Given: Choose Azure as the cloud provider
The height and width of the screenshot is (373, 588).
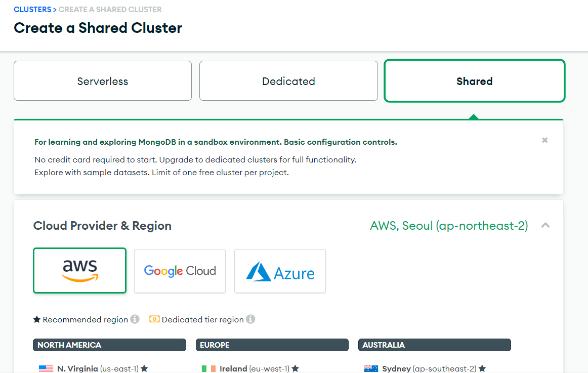Looking at the screenshot, I should pos(280,271).
